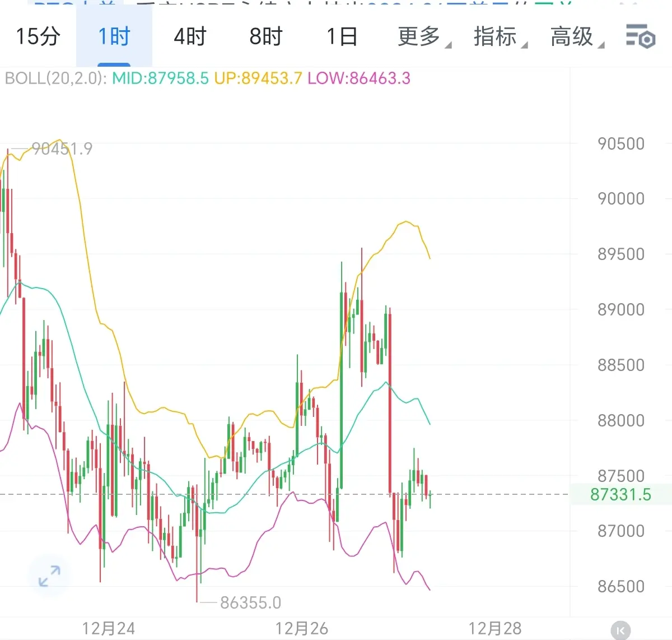This screenshot has height=640, width=672.
Task: Click the 88500 price axis label
Action: [620, 365]
